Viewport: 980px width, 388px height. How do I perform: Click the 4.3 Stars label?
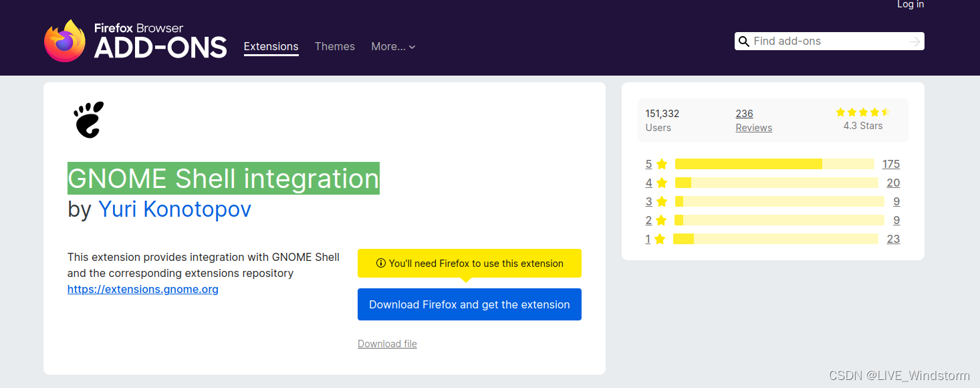point(863,126)
